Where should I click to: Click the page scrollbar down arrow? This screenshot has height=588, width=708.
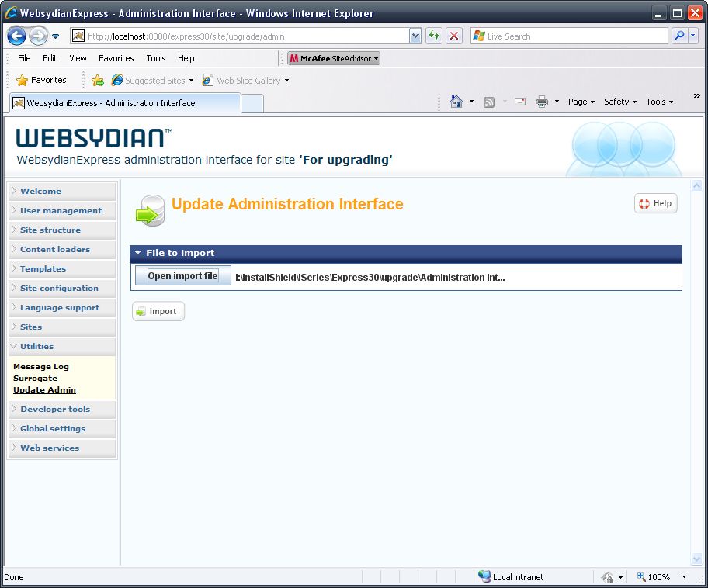point(696,559)
